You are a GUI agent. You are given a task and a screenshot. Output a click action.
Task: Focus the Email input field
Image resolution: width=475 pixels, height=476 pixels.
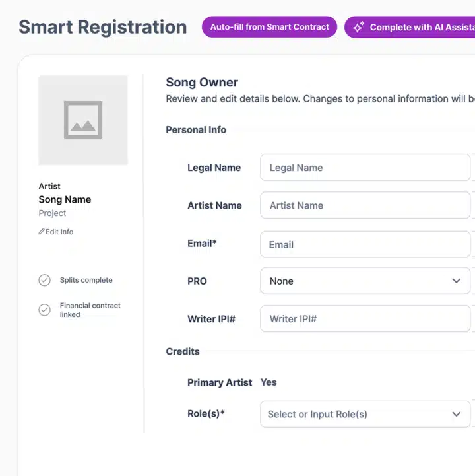click(365, 244)
